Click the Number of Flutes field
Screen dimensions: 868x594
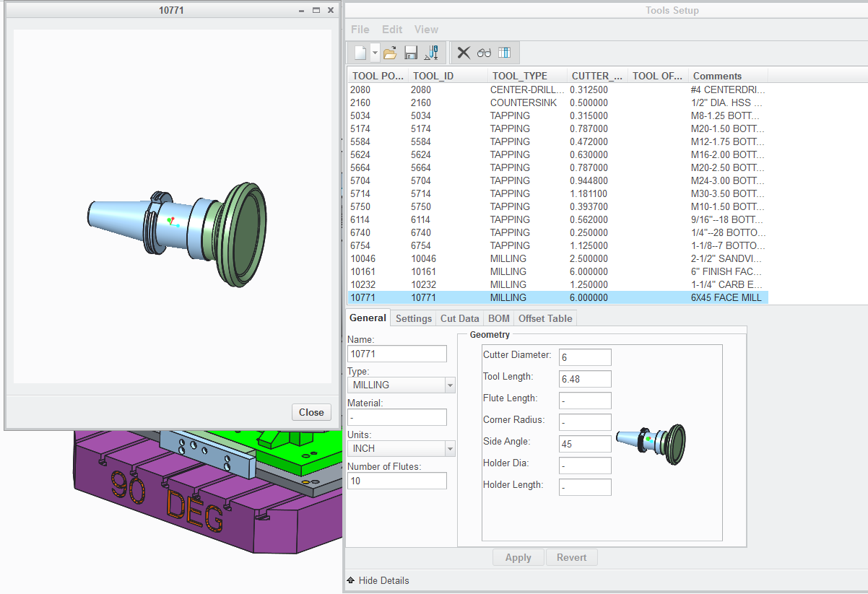(397, 481)
